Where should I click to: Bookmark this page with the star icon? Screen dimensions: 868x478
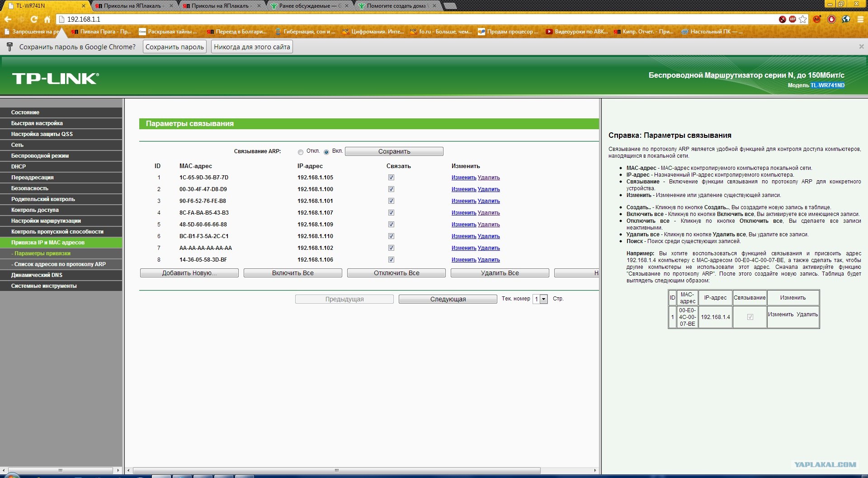click(x=802, y=19)
